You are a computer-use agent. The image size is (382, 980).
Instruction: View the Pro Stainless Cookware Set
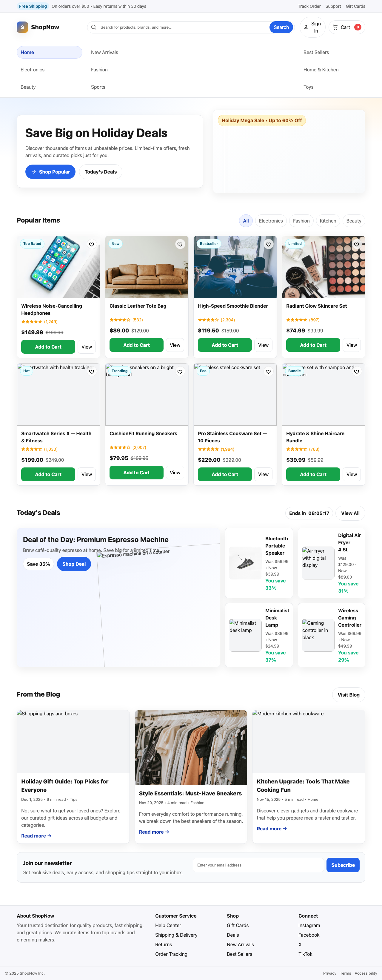pyautogui.click(x=264, y=474)
